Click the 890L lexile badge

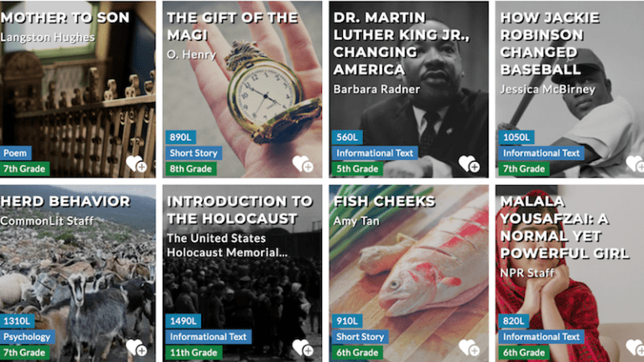tap(181, 137)
